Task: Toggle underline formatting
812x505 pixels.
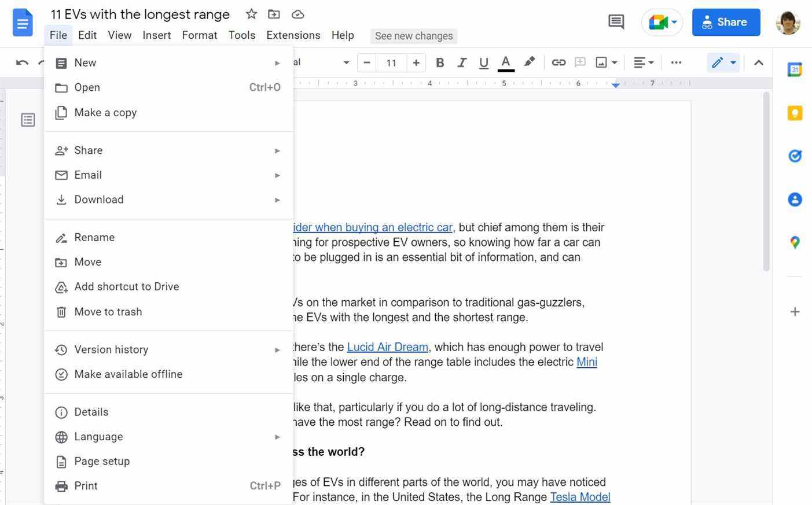Action: [x=484, y=62]
